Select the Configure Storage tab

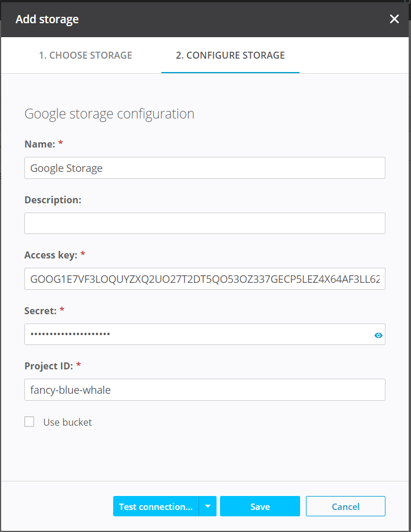point(230,56)
